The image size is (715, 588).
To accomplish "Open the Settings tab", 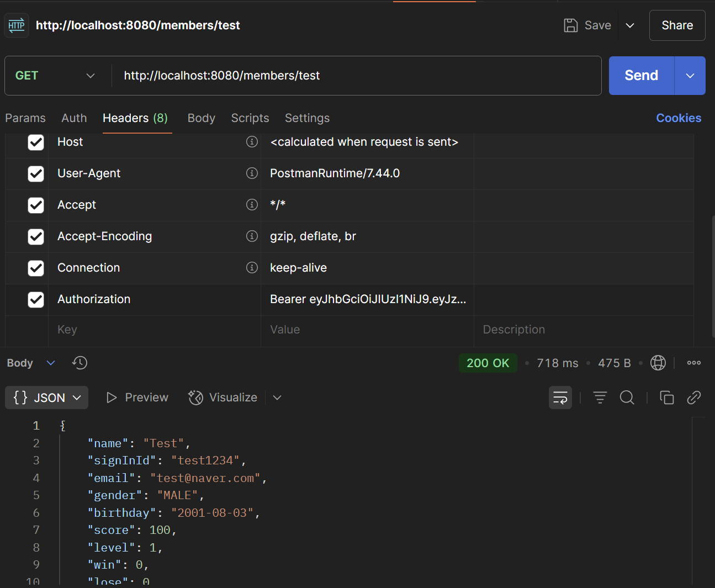I will 307,118.
